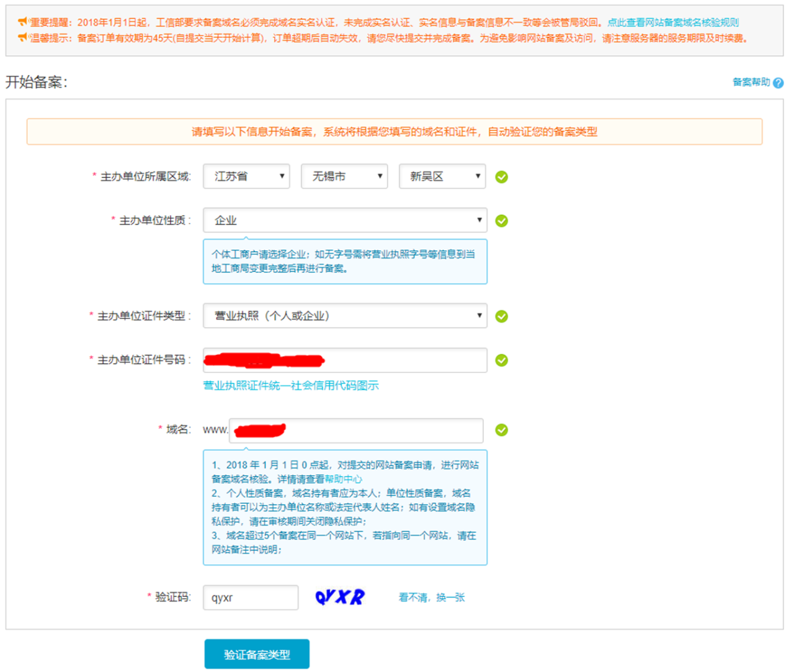
Task: Click the 验证备案类型 button
Action: pos(257,654)
